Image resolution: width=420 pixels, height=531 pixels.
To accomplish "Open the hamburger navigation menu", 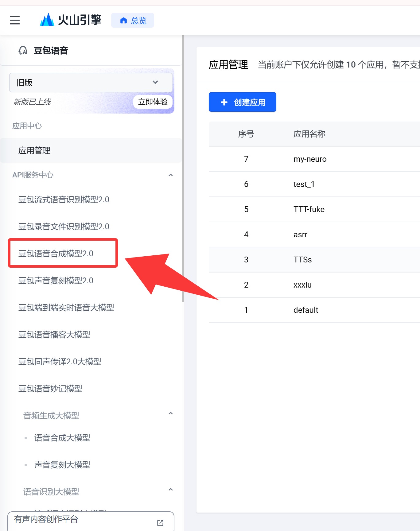I will (x=15, y=20).
